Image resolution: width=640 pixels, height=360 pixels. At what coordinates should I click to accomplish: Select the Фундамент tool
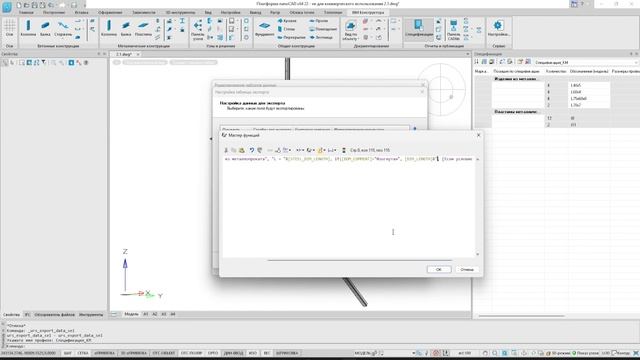coord(264,28)
